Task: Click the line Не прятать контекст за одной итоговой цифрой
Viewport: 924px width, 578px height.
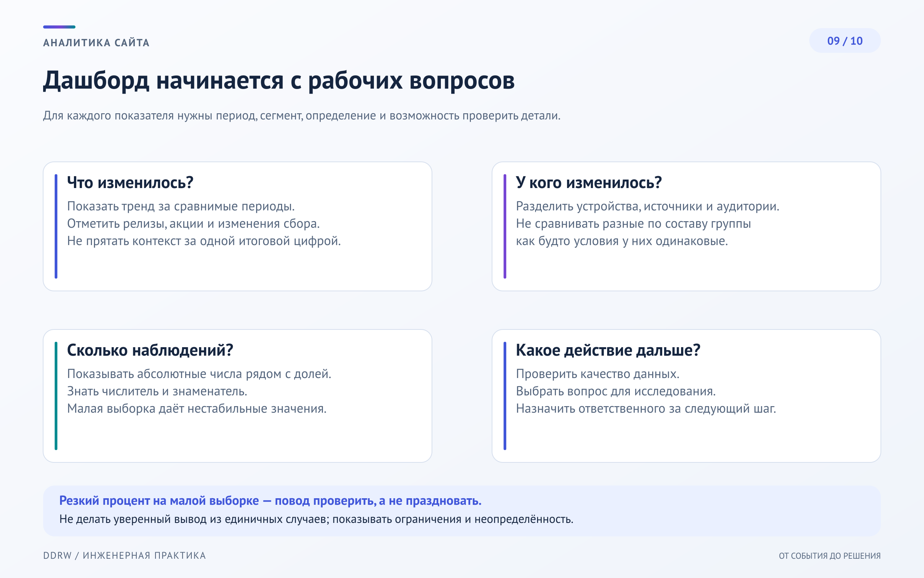Action: (x=204, y=241)
